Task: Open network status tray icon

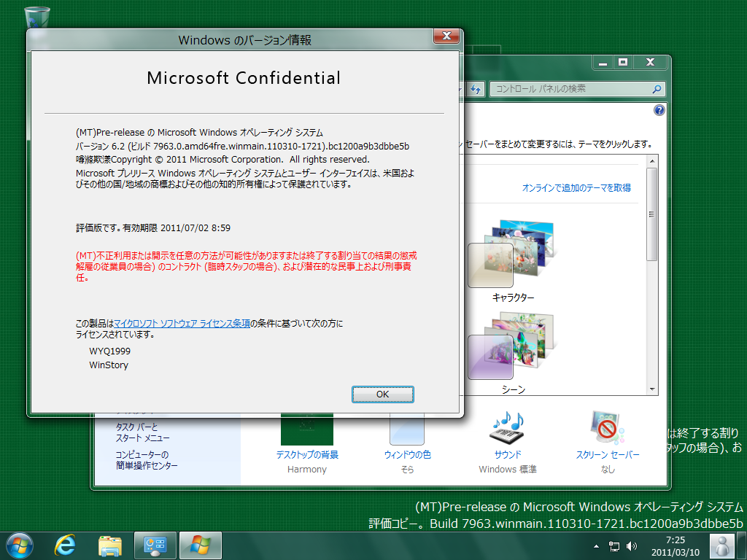Action: [x=614, y=546]
